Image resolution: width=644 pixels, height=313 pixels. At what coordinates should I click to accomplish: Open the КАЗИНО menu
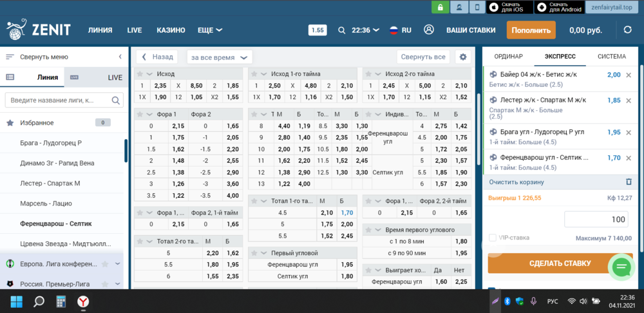tap(171, 30)
